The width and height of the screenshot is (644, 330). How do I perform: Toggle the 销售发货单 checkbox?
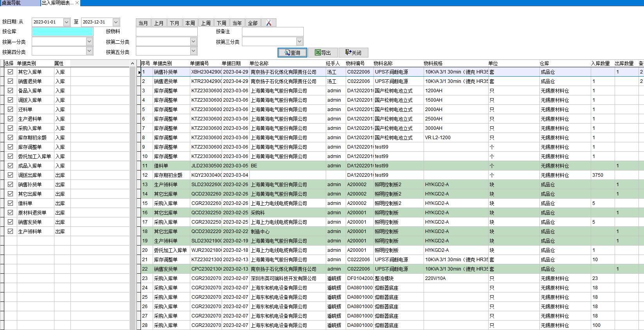(11, 222)
